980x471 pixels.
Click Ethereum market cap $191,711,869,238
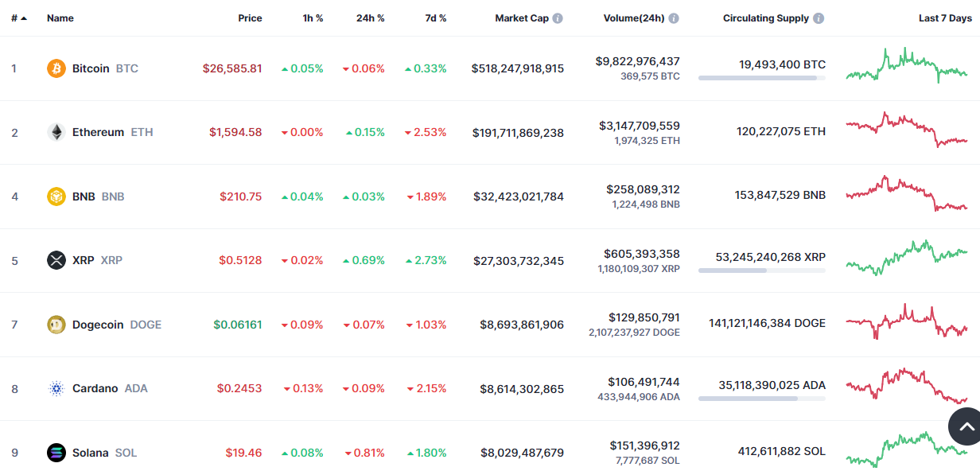tap(518, 132)
